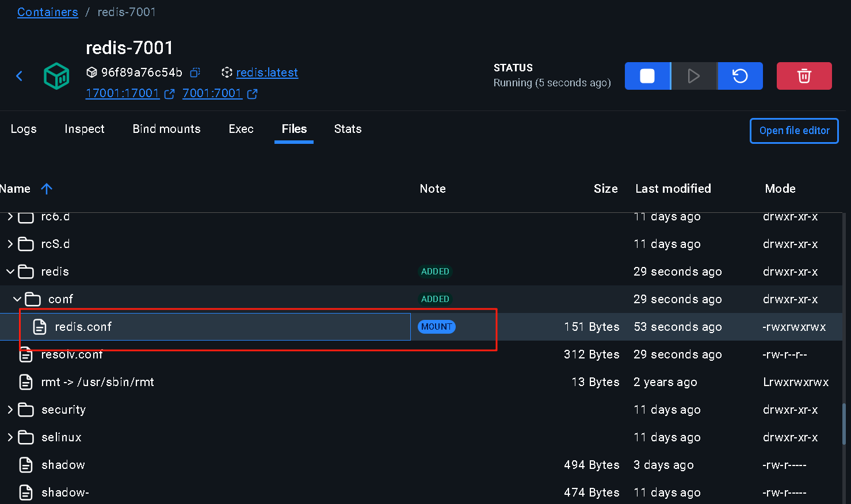The height and width of the screenshot is (504, 851).
Task: Click the conf folder icon
Action: pyautogui.click(x=33, y=299)
